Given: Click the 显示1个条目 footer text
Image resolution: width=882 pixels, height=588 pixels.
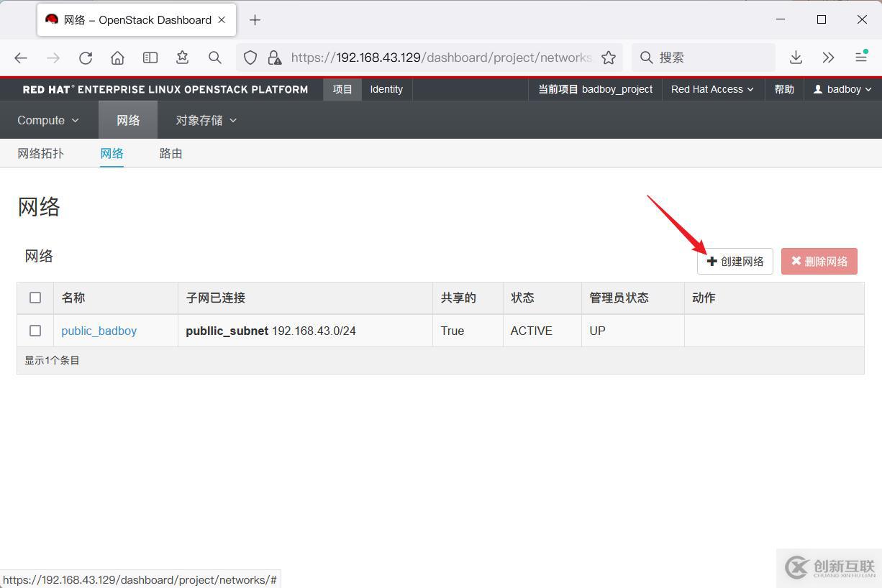Looking at the screenshot, I should (x=52, y=360).
